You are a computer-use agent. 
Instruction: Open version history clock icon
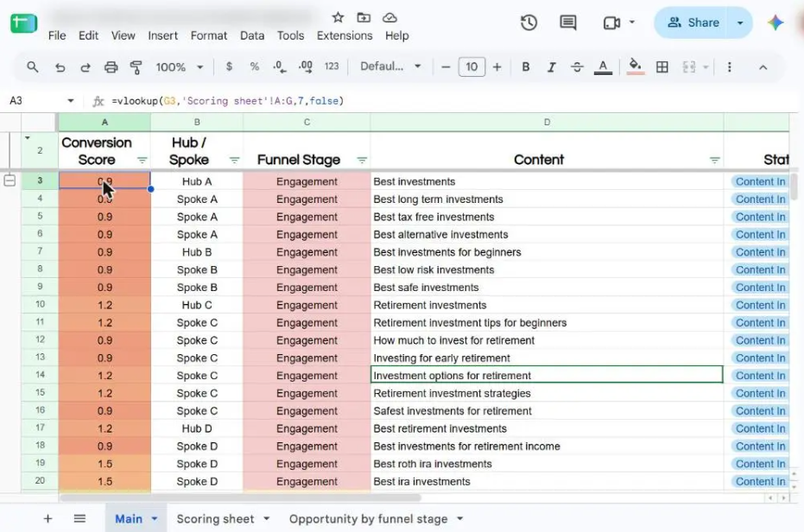529,22
